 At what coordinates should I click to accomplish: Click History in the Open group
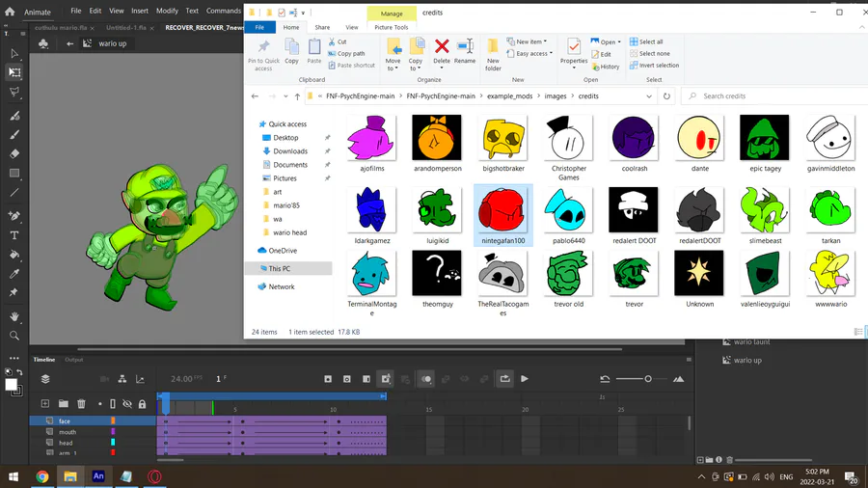point(605,67)
